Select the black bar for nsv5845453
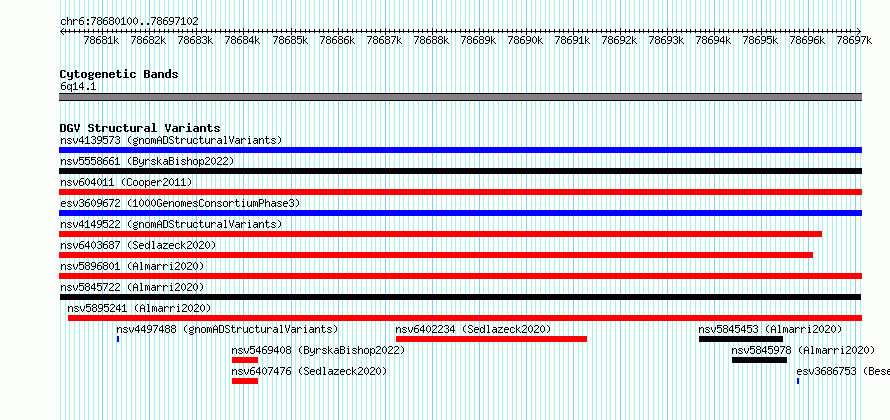The width and height of the screenshot is (890, 420). tap(741, 339)
